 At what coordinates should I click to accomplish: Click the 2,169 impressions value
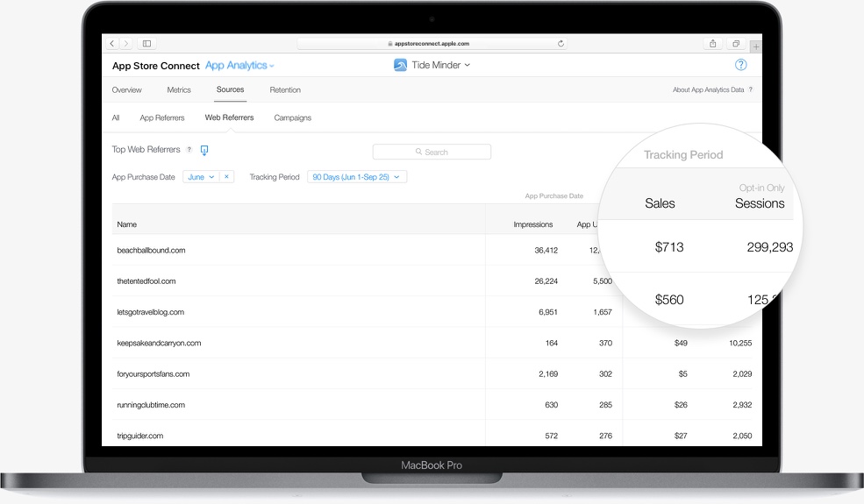[x=548, y=373]
